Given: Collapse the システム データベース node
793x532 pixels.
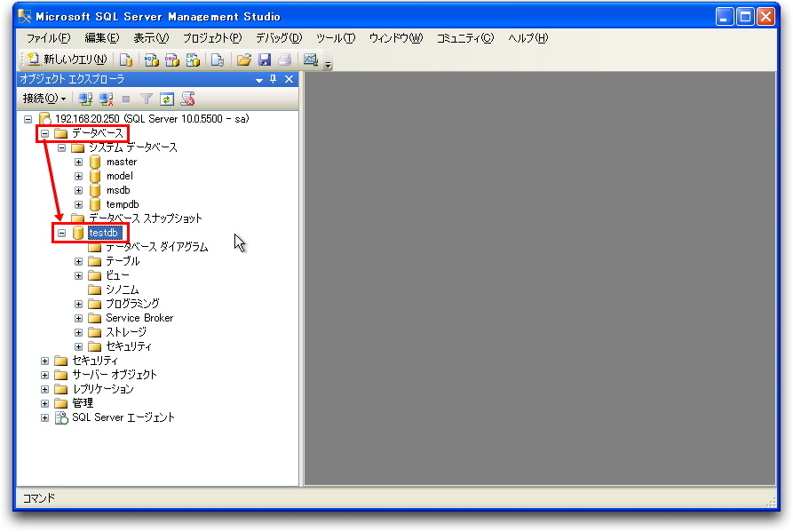Looking at the screenshot, I should (61, 148).
